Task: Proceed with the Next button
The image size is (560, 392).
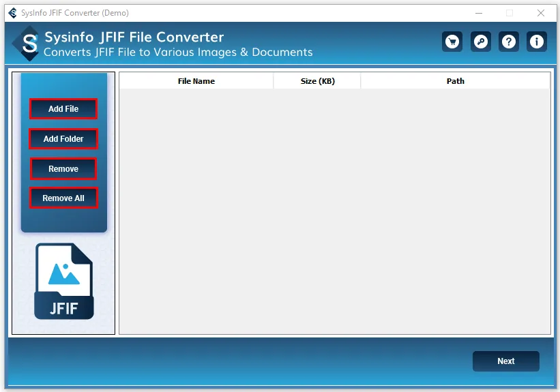Action: 505,361
